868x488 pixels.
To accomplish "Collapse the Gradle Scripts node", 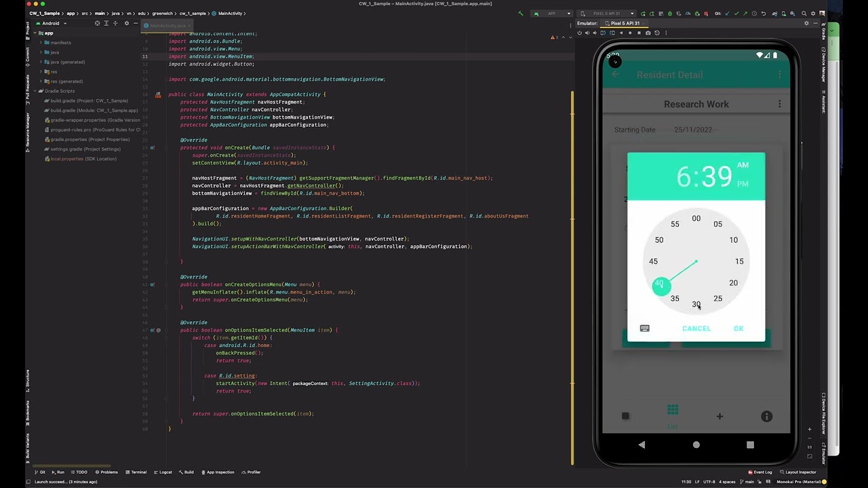I will pyautogui.click(x=35, y=91).
